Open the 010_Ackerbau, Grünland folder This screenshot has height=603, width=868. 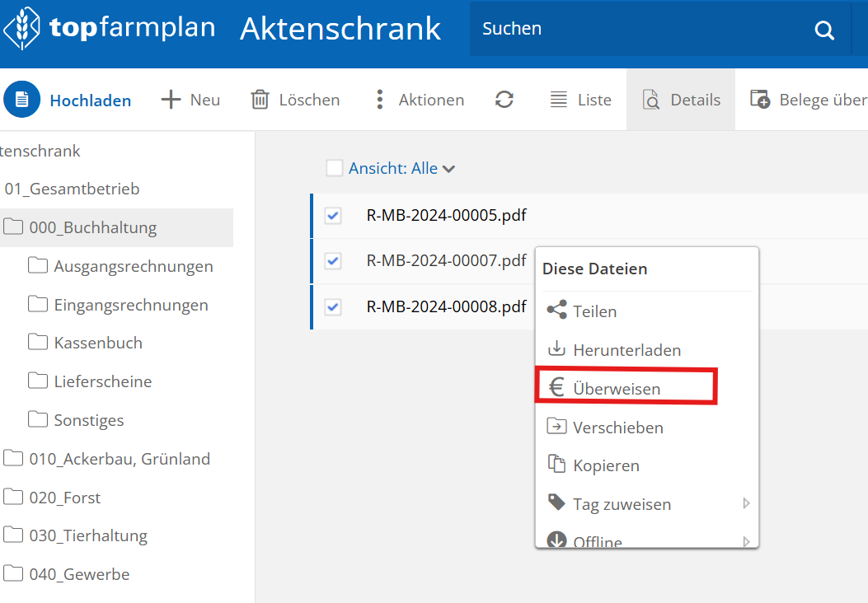(119, 459)
